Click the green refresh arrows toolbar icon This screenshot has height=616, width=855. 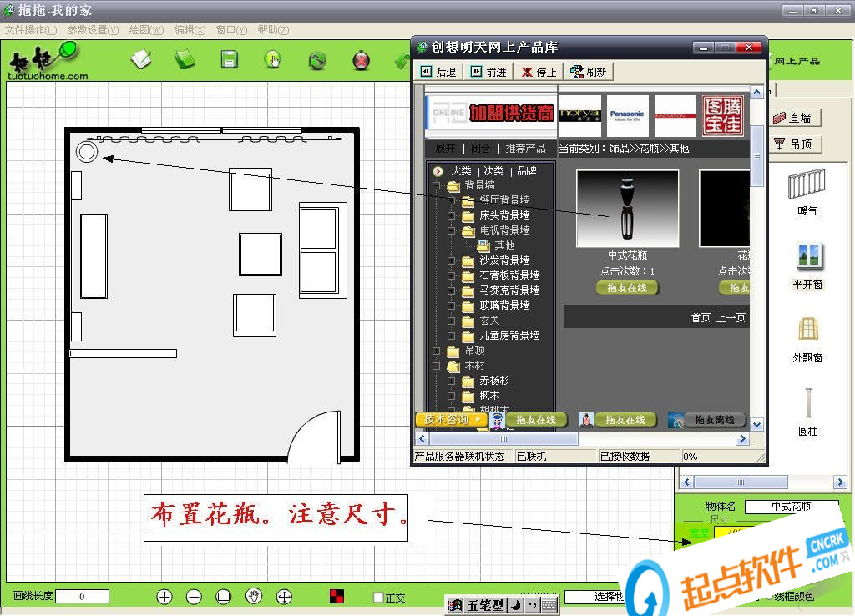(316, 60)
